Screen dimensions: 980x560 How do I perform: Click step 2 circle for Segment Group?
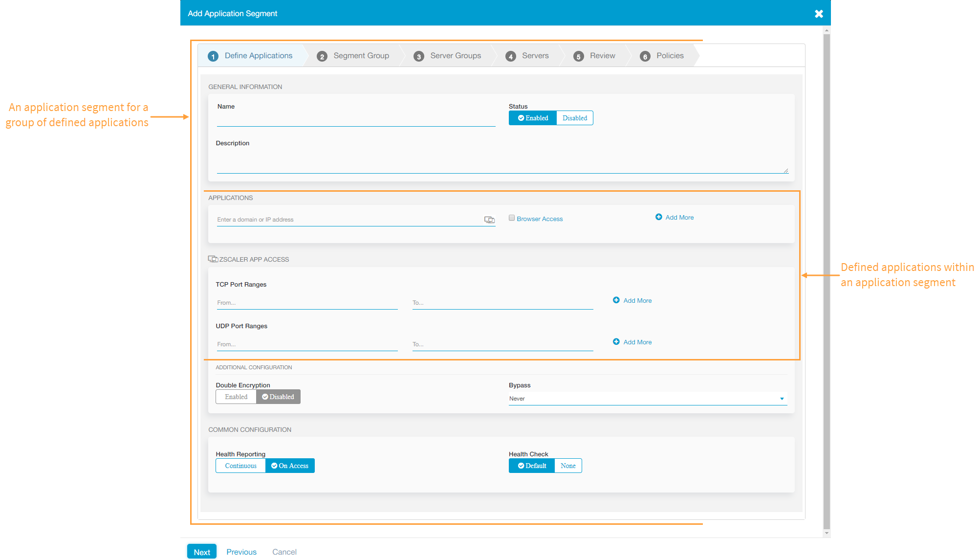pyautogui.click(x=322, y=56)
